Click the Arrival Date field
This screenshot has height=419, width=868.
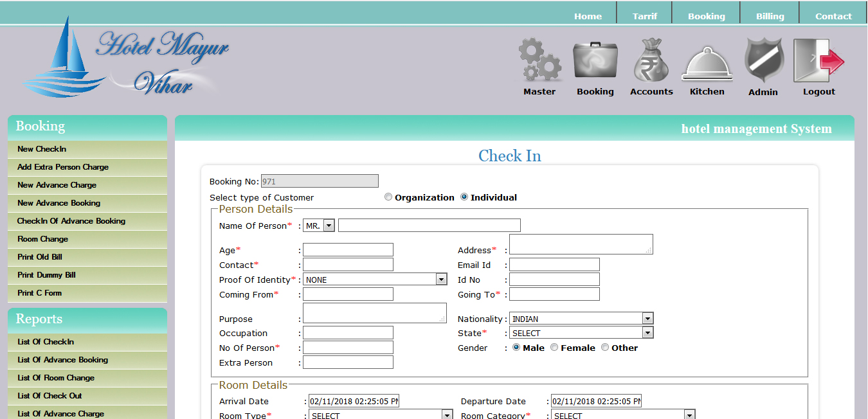click(x=354, y=401)
